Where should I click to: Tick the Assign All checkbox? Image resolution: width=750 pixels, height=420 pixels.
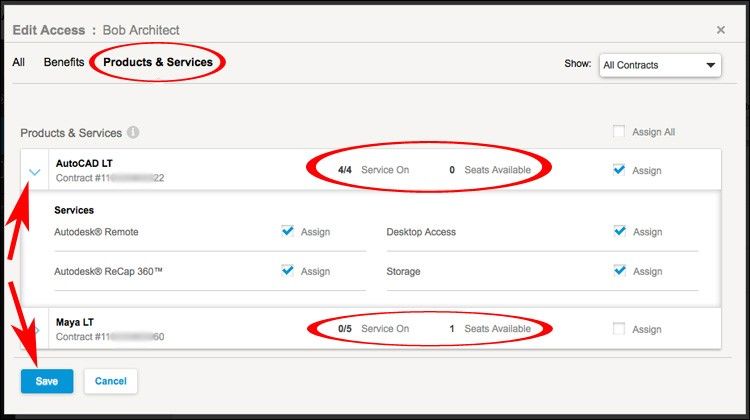[619, 132]
